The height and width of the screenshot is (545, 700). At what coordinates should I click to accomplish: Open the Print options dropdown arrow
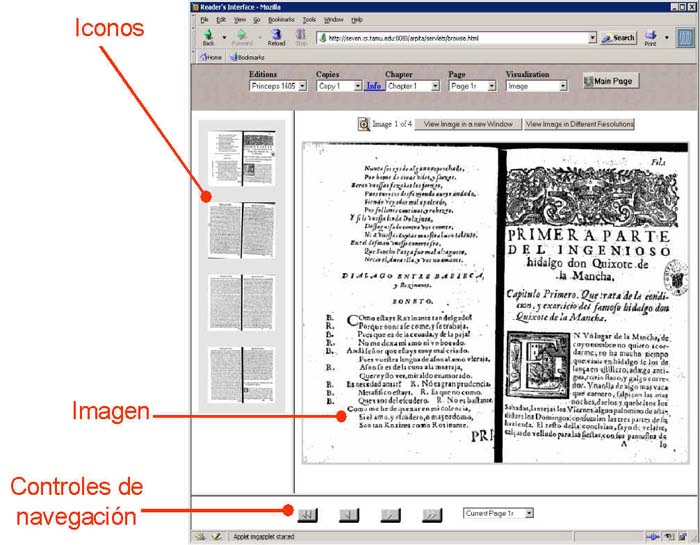coord(667,37)
